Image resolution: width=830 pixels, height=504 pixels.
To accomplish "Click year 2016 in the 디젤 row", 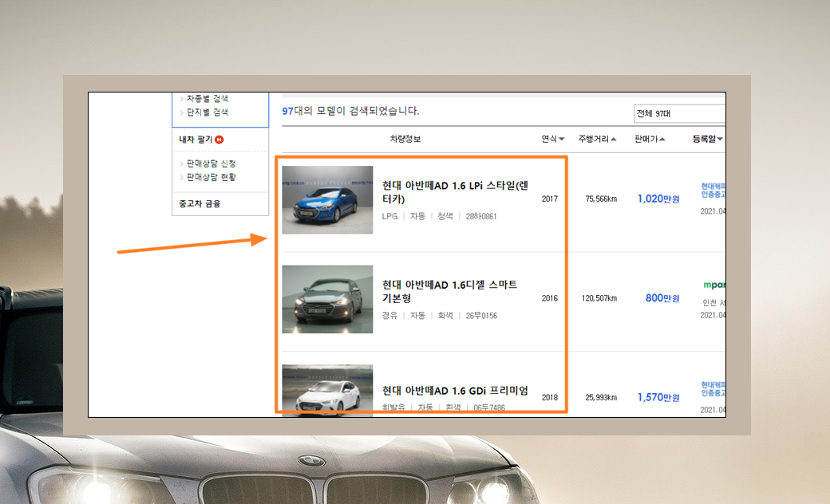I will click(x=549, y=298).
